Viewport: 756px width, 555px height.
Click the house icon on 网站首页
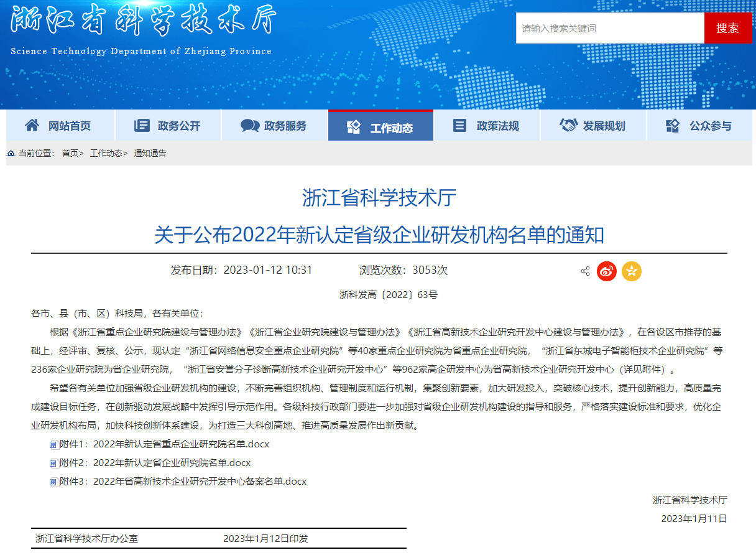click(x=32, y=126)
